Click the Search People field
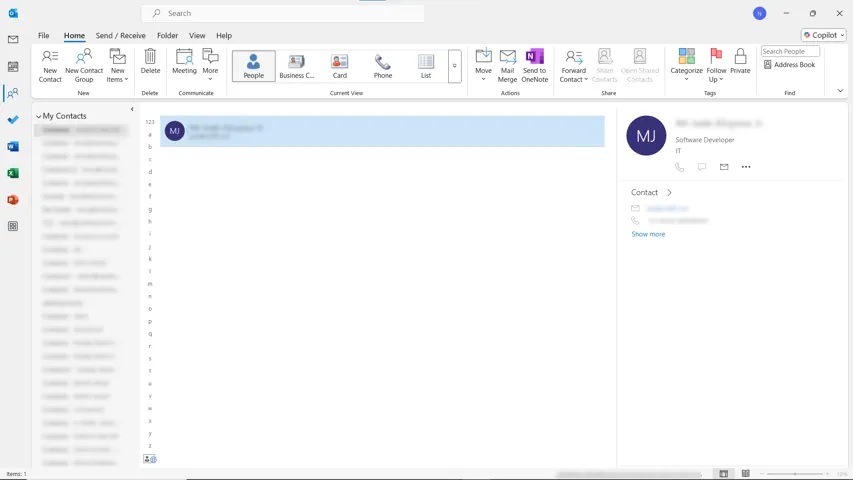The width and height of the screenshot is (853, 480). click(x=790, y=51)
